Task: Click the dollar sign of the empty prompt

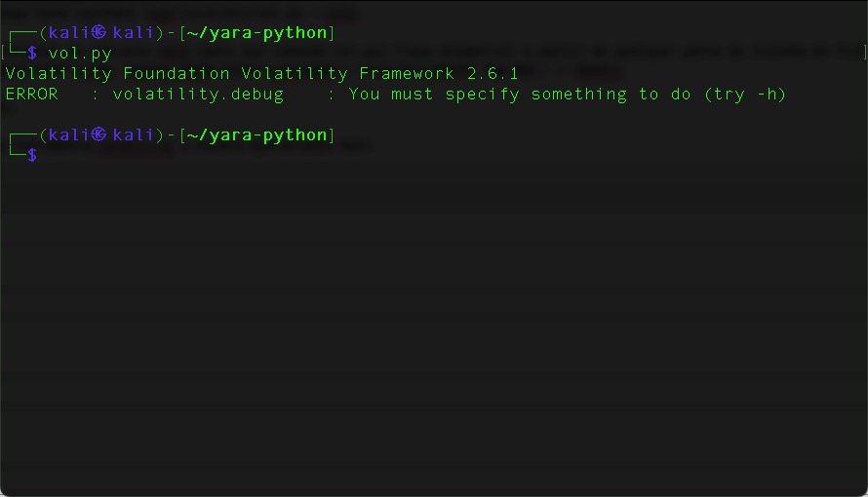Action: (x=32, y=154)
